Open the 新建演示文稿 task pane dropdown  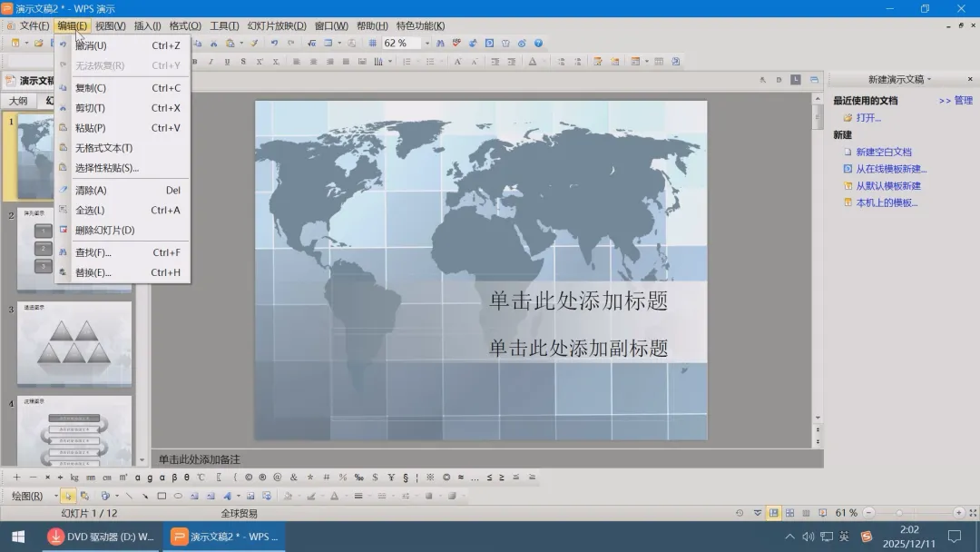929,79
